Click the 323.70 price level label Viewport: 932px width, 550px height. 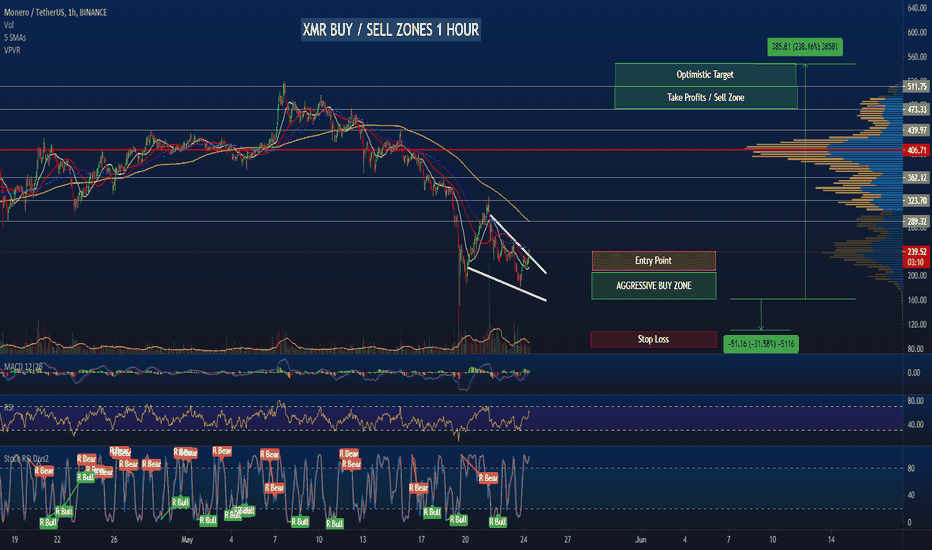click(916, 201)
